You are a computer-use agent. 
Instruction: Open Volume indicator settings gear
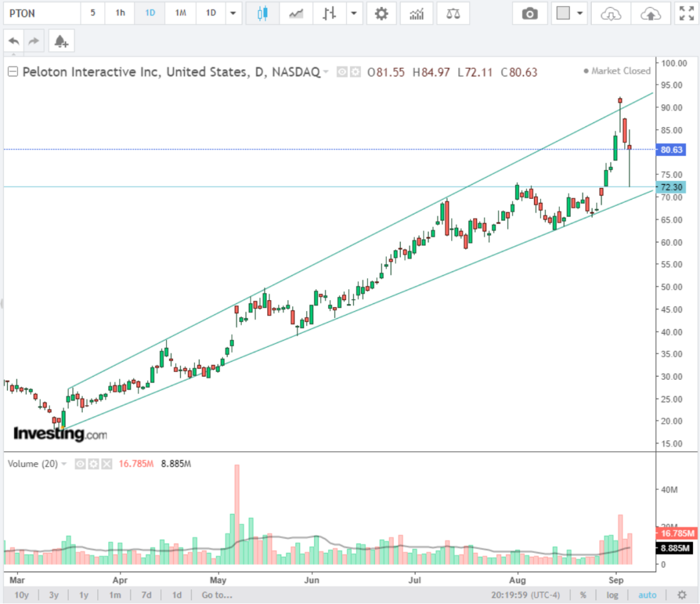pos(93,464)
